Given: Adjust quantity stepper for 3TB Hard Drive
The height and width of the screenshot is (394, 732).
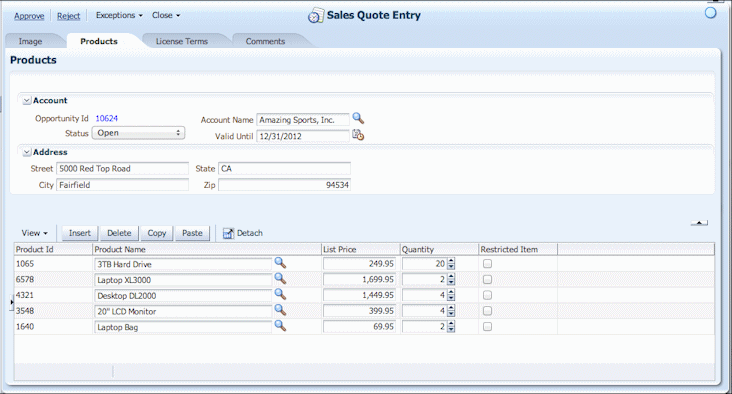Looking at the screenshot, I should (451, 264).
